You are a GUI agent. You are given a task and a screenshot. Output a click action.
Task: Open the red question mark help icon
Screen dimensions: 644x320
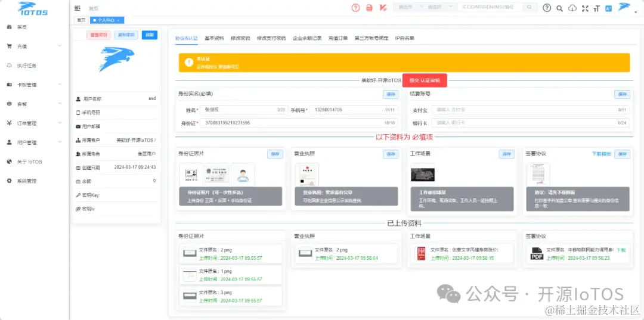pos(355,7)
